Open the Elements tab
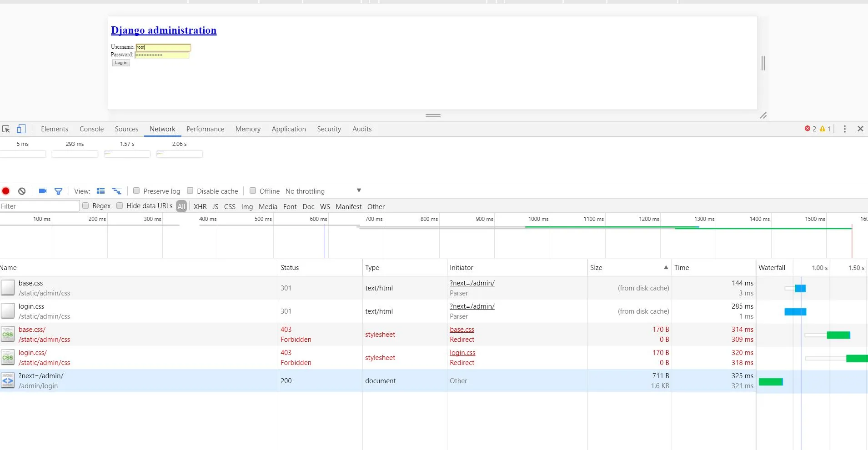The width and height of the screenshot is (868, 450). (55, 129)
